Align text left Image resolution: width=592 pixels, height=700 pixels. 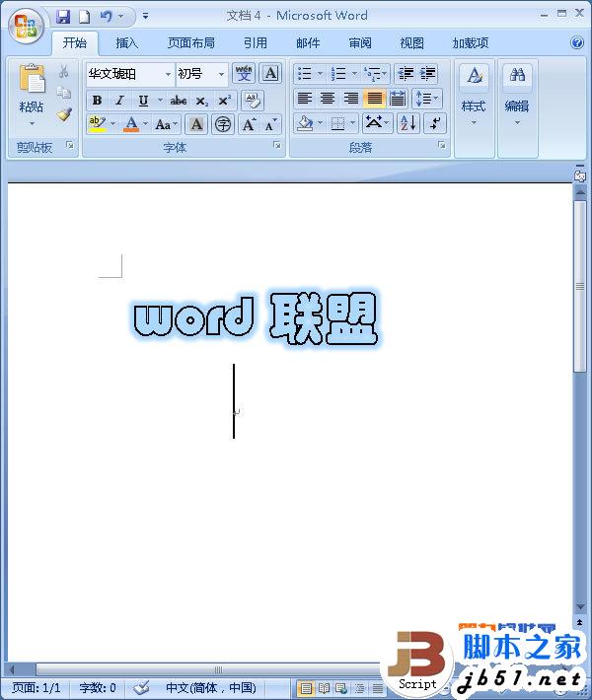[305, 99]
